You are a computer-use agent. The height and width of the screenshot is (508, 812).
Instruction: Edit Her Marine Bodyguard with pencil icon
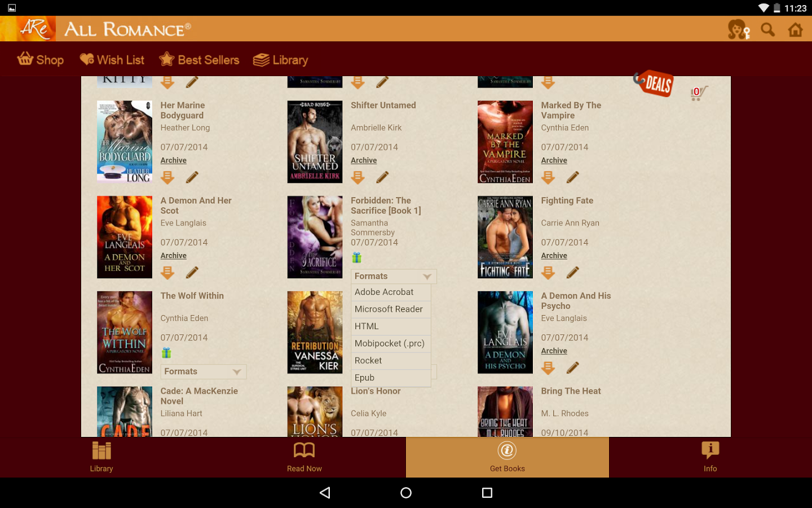(x=192, y=177)
